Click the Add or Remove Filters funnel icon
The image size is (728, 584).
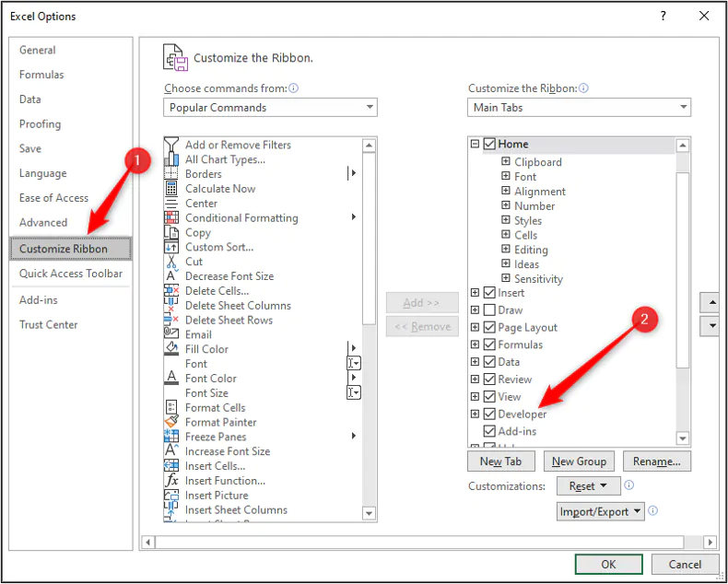[171, 145]
